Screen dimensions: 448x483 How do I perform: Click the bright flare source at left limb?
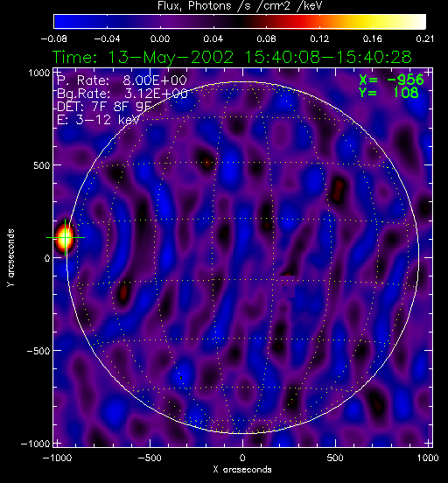[x=64, y=238]
